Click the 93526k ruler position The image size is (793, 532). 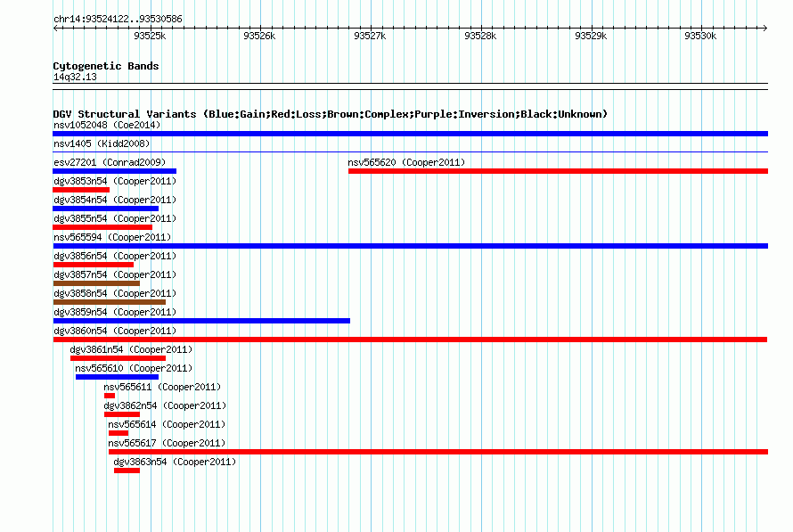click(259, 36)
